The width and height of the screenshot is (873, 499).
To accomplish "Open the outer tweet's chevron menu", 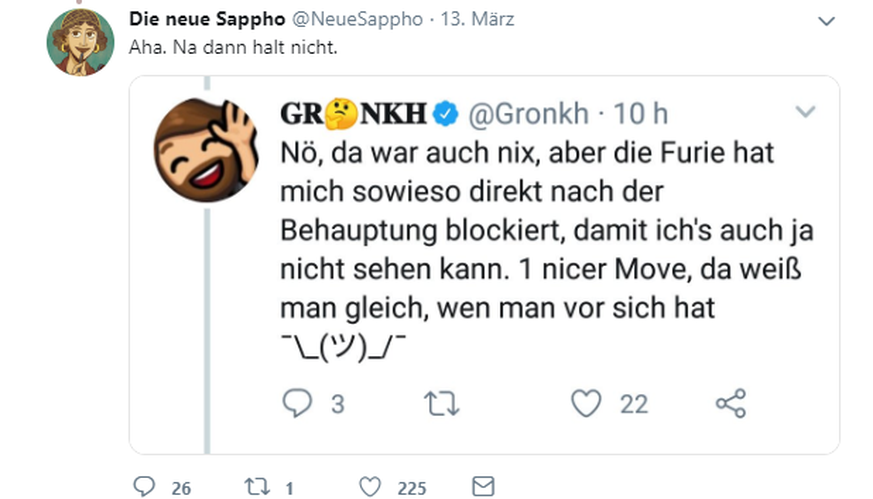I will 826,21.
